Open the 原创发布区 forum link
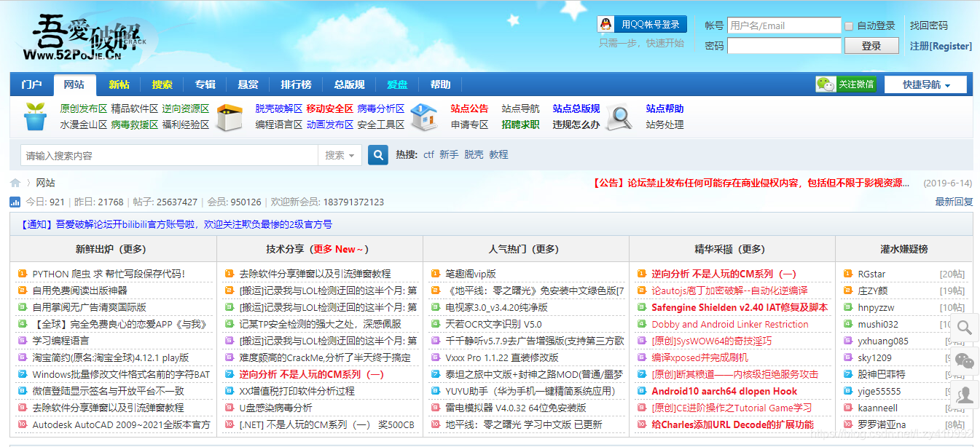 coord(84,108)
